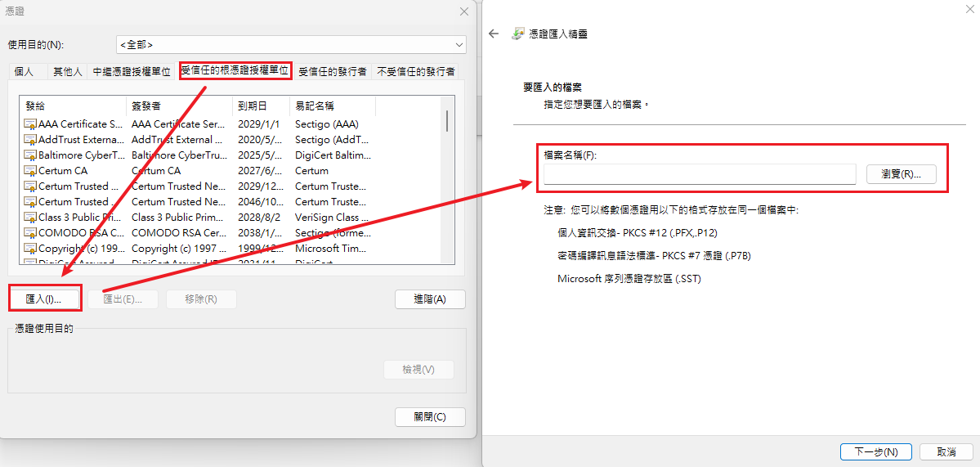Select the 'Class 3 Public Pri...' 發給 cell
The width and height of the screenshot is (980, 467).
click(81, 218)
